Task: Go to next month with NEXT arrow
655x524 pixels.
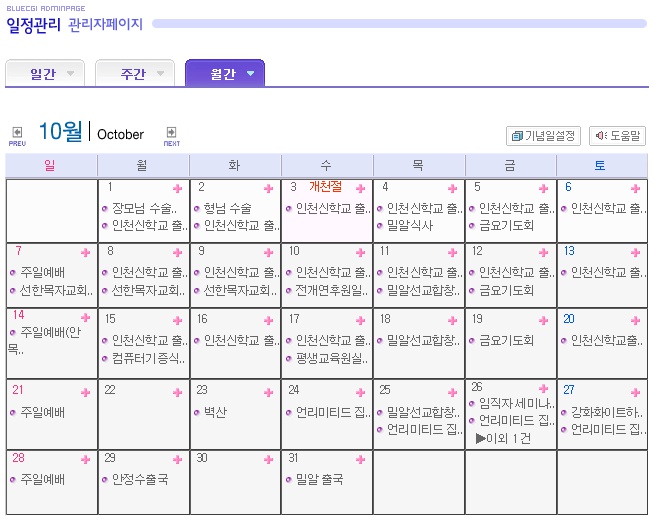Action: [171, 136]
